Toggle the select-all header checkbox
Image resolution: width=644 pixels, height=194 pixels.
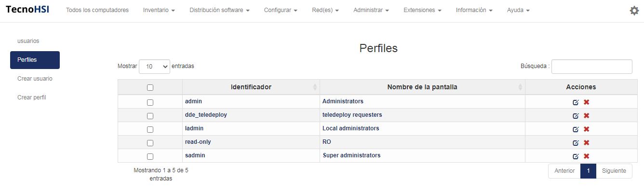150,87
